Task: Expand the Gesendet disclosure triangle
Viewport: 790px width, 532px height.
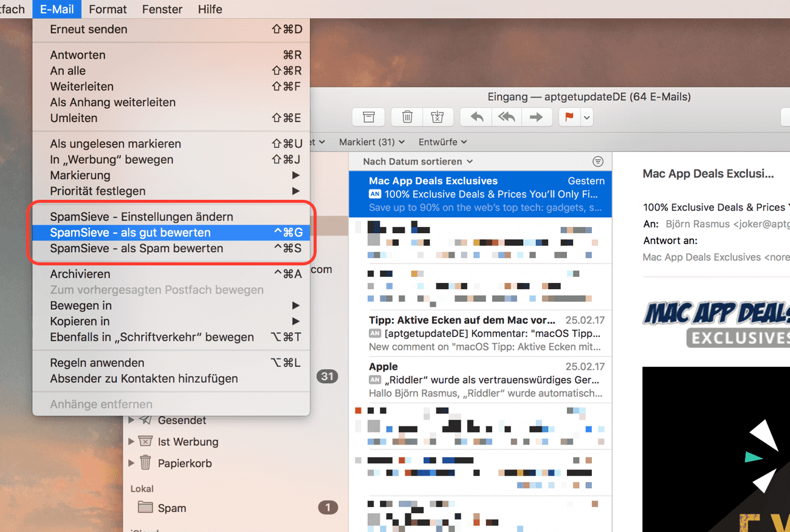Action: click(131, 420)
